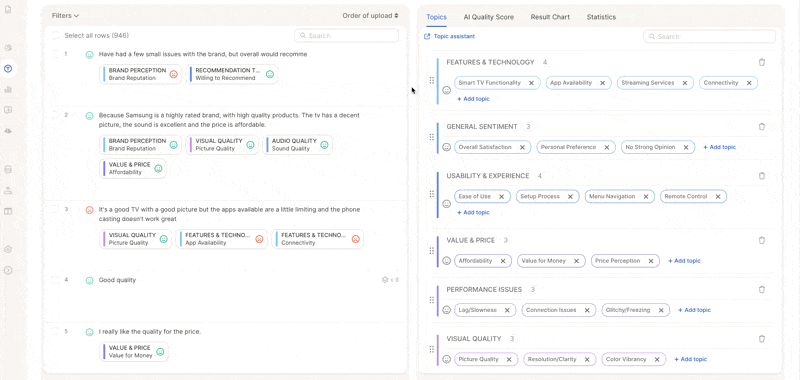Add topic under General Sentiment
Viewport: 800px width, 380px height.
[719, 147]
